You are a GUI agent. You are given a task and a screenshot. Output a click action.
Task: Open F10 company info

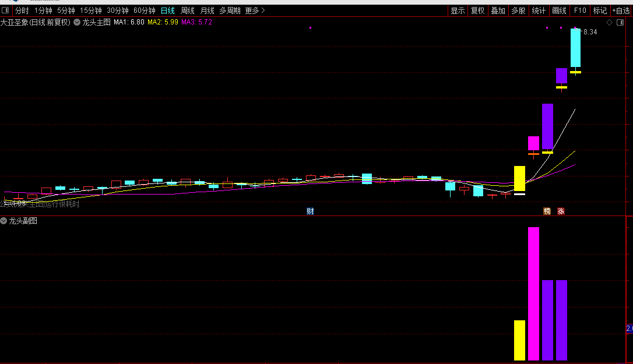click(x=580, y=10)
